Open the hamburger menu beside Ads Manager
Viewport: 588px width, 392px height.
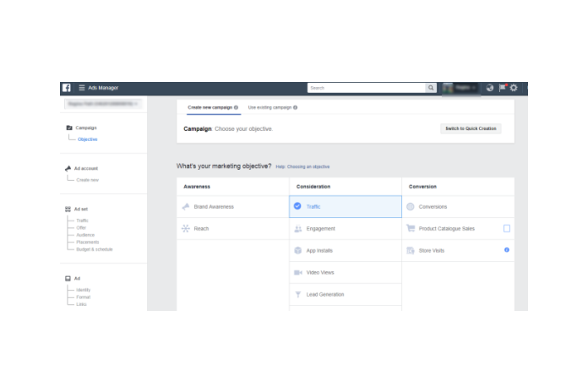point(82,88)
